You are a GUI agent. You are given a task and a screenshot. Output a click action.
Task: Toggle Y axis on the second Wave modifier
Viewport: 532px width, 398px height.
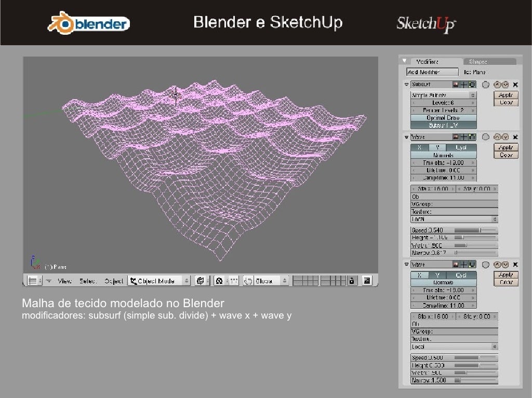tap(437, 275)
